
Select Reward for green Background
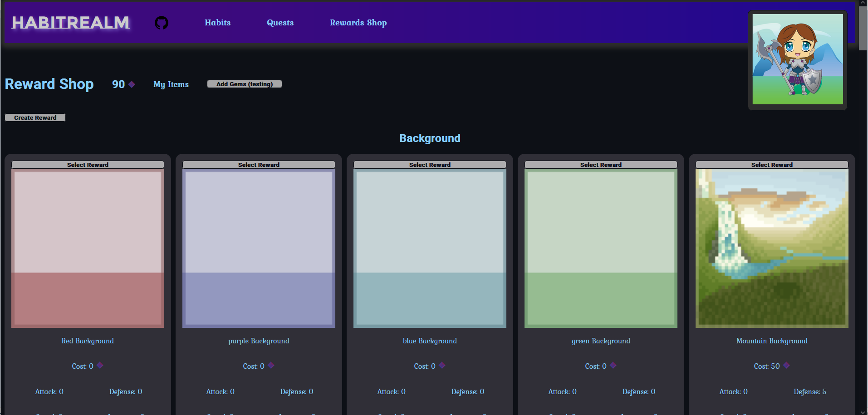(x=601, y=165)
